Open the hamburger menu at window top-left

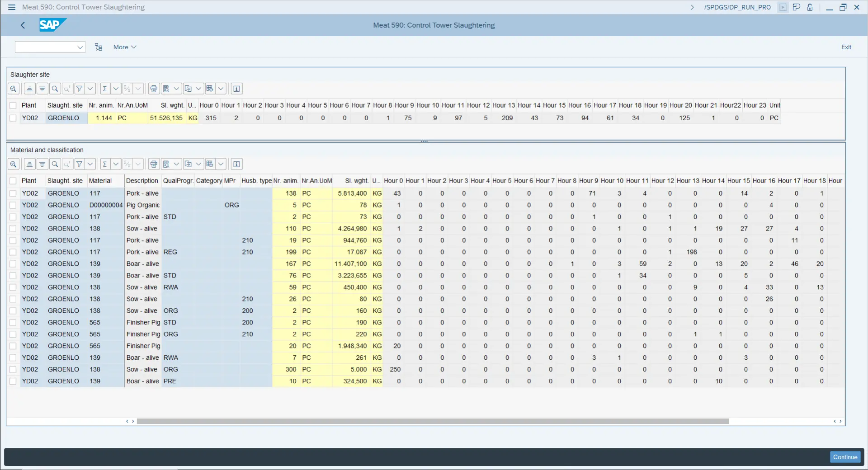tap(12, 7)
